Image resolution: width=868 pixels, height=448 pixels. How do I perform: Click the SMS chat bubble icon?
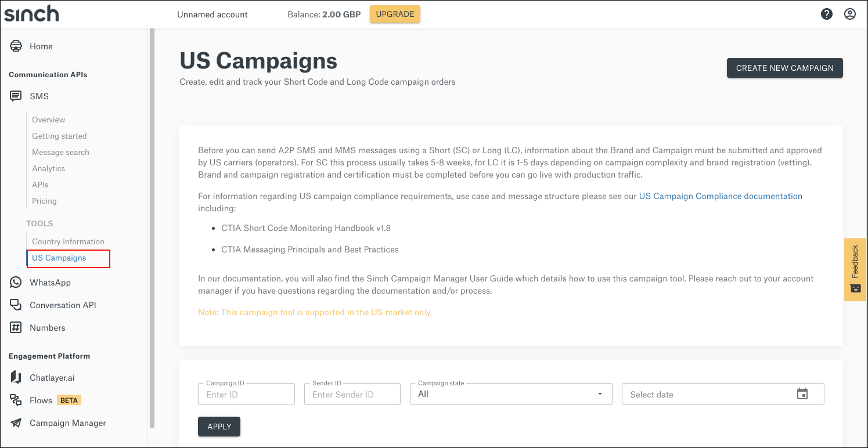(x=16, y=96)
